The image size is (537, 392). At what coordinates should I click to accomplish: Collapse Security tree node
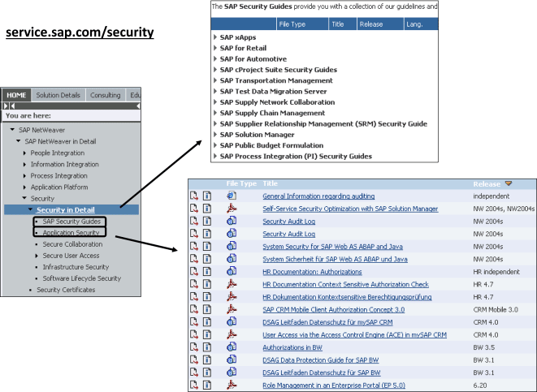(24, 198)
